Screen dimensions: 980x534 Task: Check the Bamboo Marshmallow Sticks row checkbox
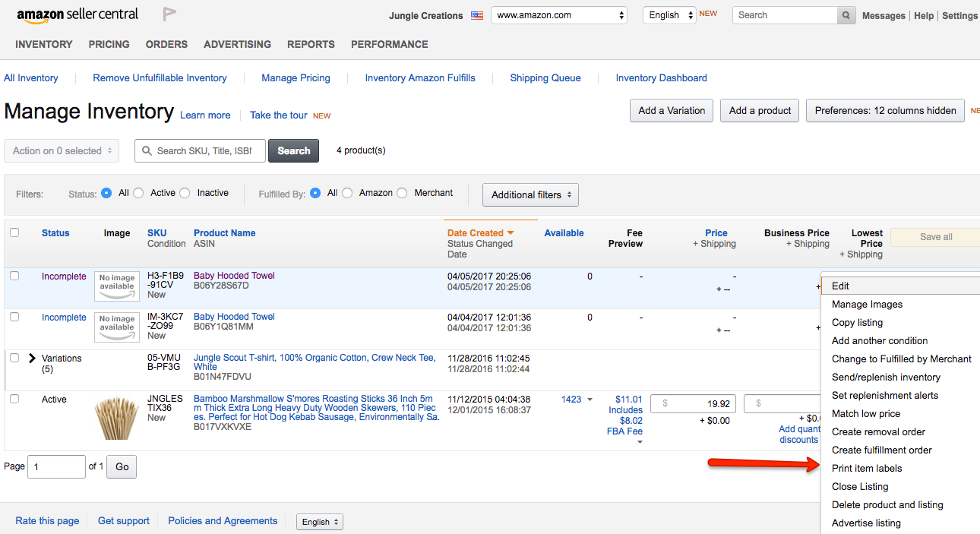pos(14,399)
